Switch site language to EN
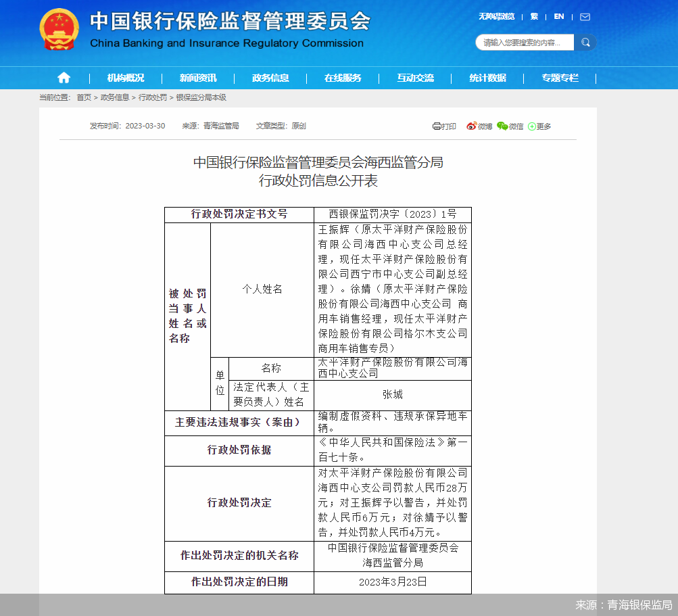The height and width of the screenshot is (616, 678). click(558, 16)
